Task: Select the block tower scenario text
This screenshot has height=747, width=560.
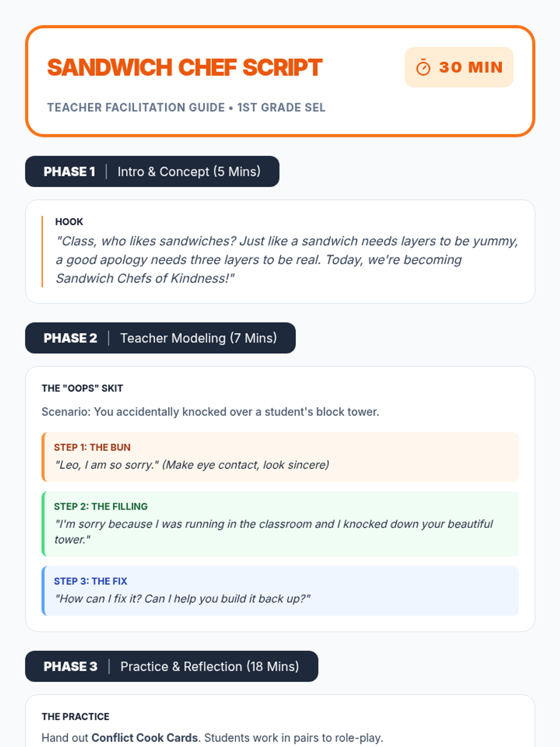Action: 210,412
